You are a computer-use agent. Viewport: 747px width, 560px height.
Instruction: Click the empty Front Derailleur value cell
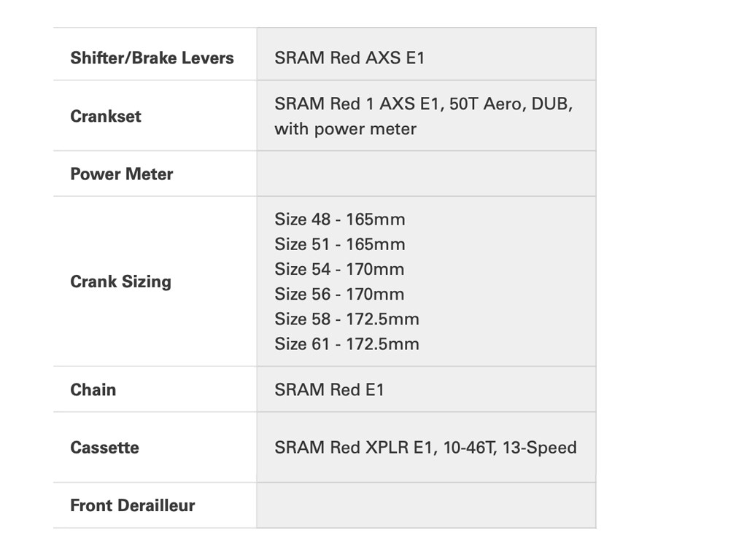coord(426,505)
